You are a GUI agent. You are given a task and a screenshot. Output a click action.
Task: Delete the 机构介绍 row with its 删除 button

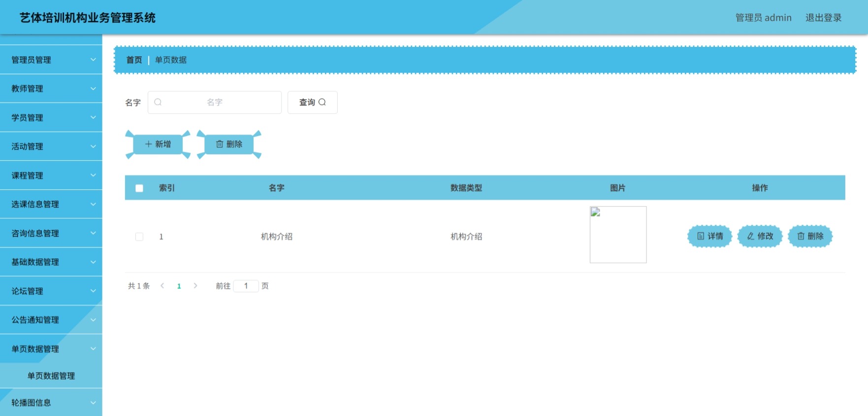tap(810, 236)
